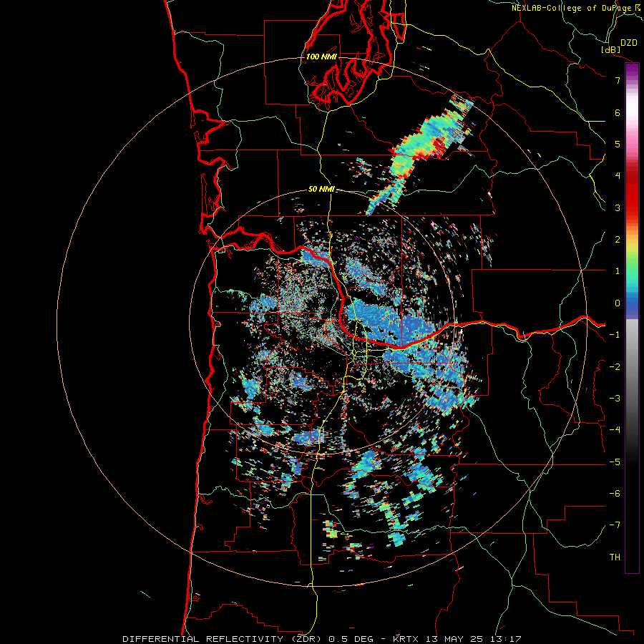Image resolution: width=644 pixels, height=644 pixels.
Task: Click the TH label on the color scale
Action: [615, 557]
